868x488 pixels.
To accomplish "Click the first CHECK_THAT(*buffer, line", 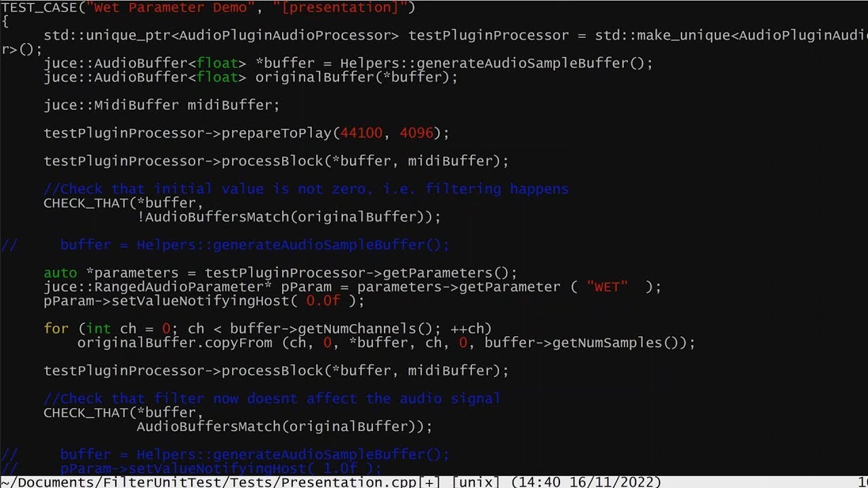I will point(123,203).
